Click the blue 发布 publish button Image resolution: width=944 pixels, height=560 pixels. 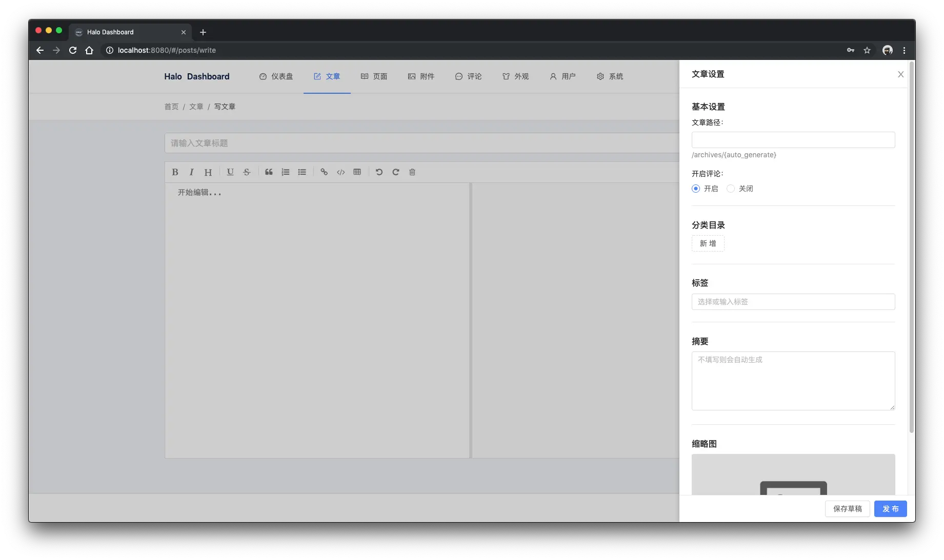pos(891,509)
